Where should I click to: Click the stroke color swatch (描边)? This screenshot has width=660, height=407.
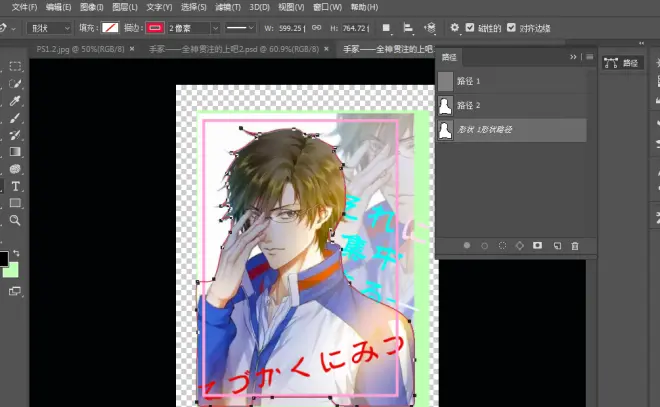click(154, 28)
